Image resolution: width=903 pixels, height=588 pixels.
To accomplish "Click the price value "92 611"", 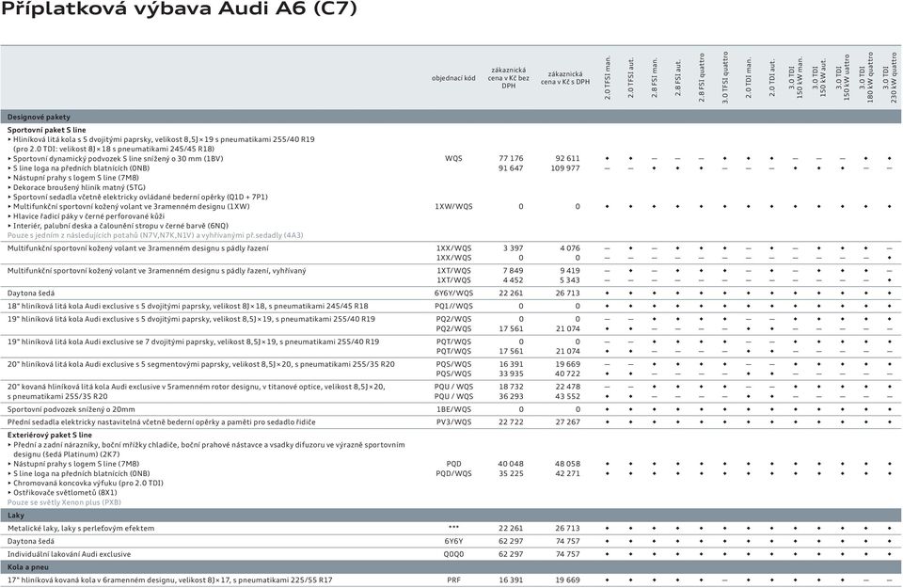I will pos(568,158).
